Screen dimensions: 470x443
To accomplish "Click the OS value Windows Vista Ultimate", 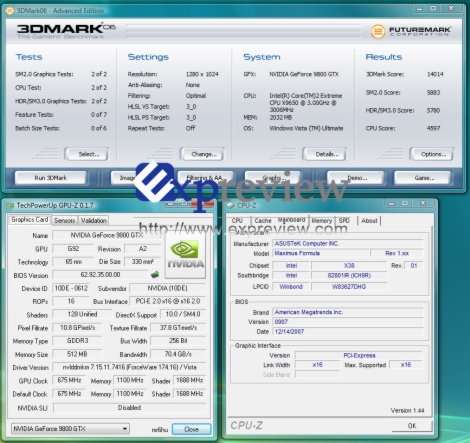I will pos(306,128).
